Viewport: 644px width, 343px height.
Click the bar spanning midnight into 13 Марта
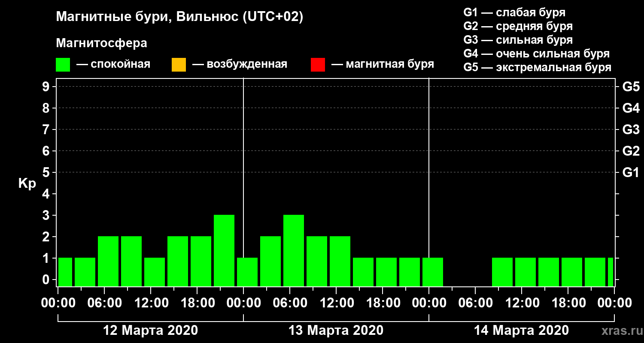pos(247,272)
